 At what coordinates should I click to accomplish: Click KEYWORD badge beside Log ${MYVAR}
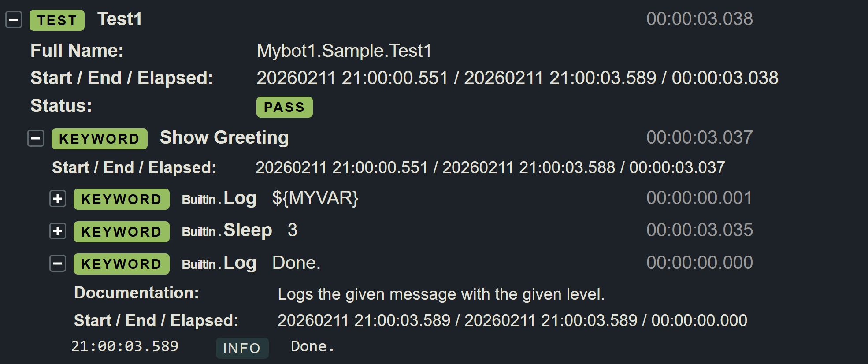tap(121, 199)
